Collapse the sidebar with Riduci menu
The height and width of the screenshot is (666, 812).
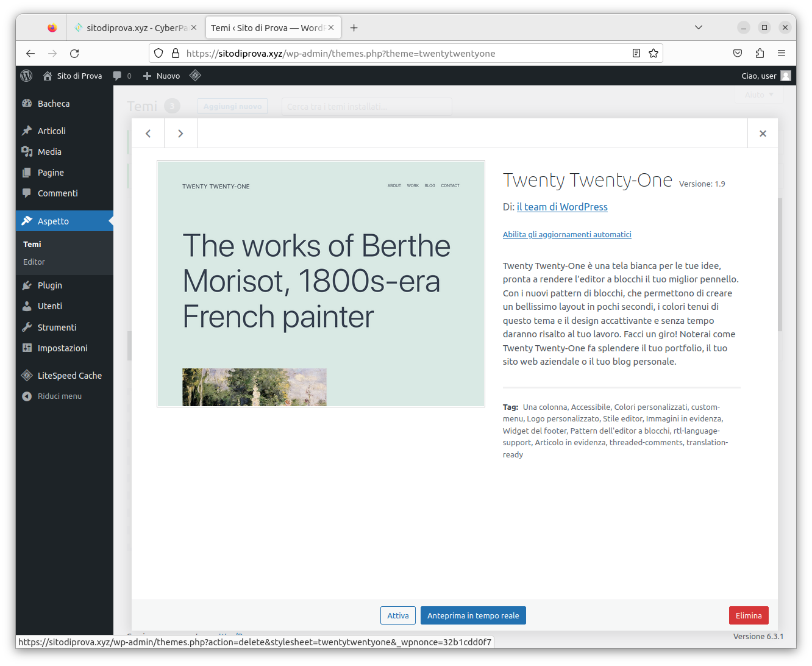(65, 396)
